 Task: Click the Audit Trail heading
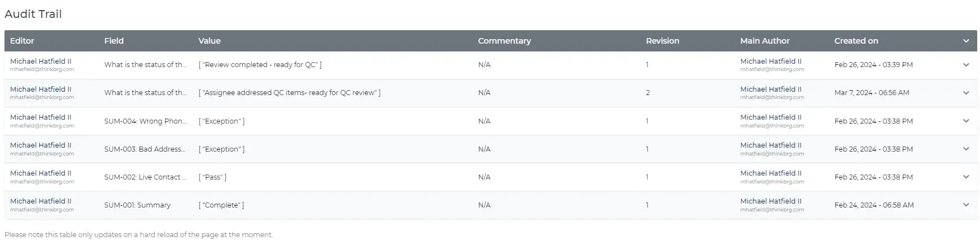coord(33,14)
